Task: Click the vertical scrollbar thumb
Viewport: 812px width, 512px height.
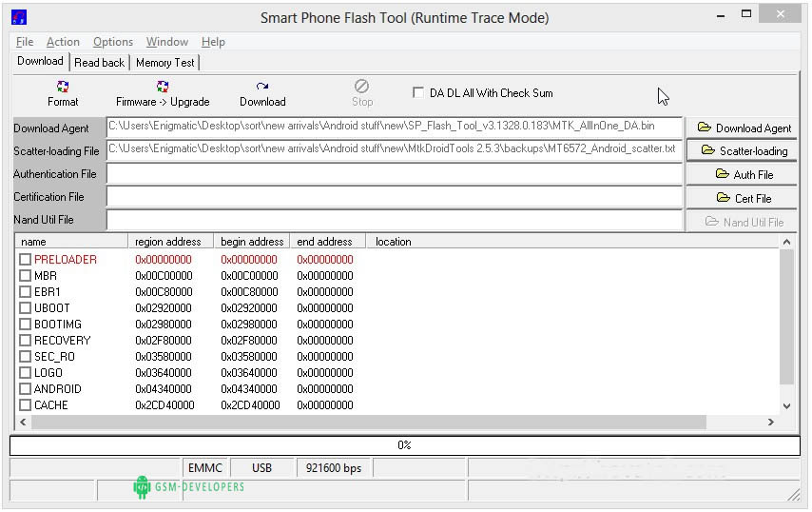Action: [786, 317]
